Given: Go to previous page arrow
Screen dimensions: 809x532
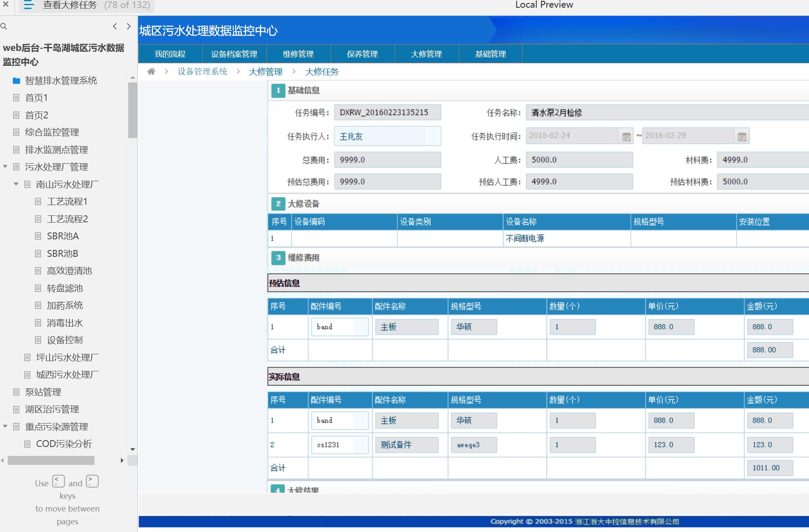Looking at the screenshot, I should (x=115, y=26).
